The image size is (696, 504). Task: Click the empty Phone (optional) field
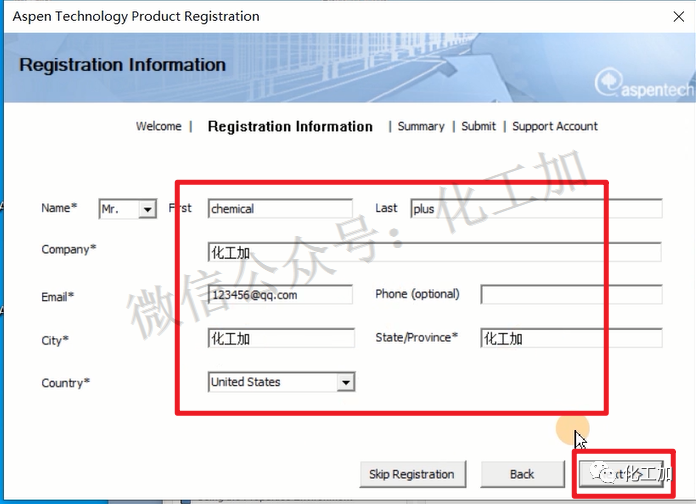tap(571, 294)
